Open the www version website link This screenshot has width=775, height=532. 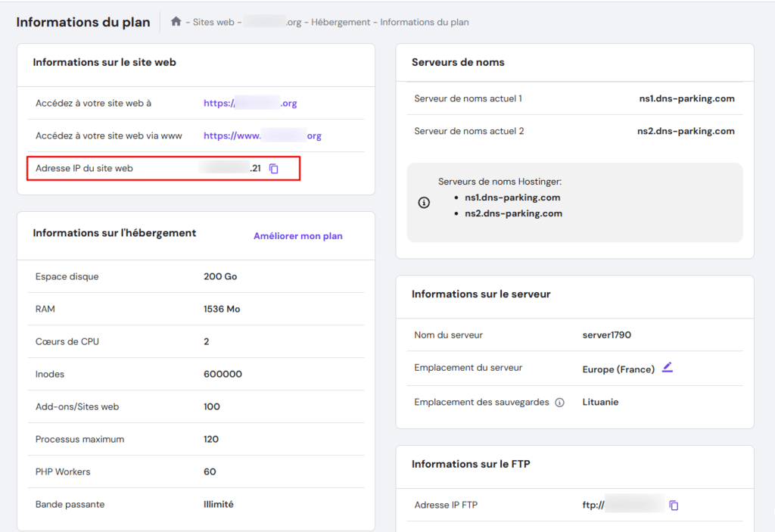261,135
